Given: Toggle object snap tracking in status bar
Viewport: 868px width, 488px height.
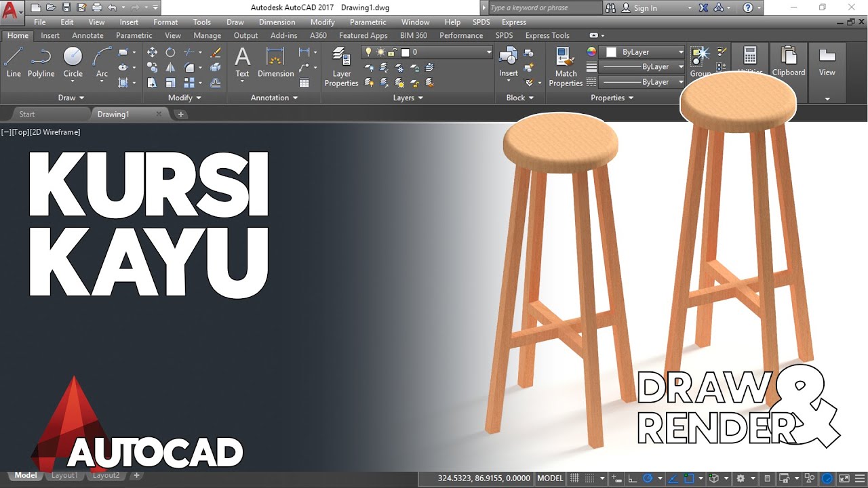Looking at the screenshot, I should (674, 478).
